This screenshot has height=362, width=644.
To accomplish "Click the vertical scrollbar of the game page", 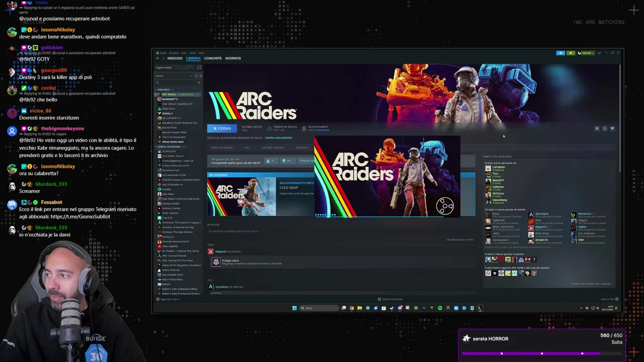I will click(620, 118).
